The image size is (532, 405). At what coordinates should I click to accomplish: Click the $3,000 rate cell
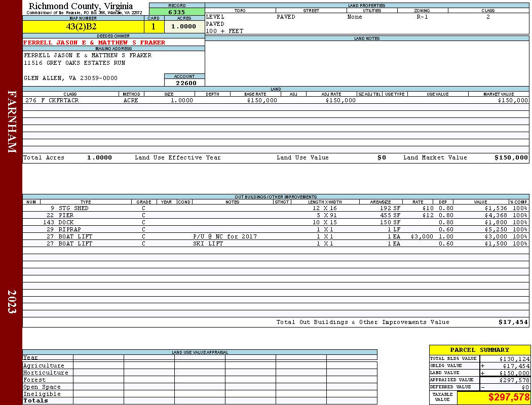click(422, 236)
